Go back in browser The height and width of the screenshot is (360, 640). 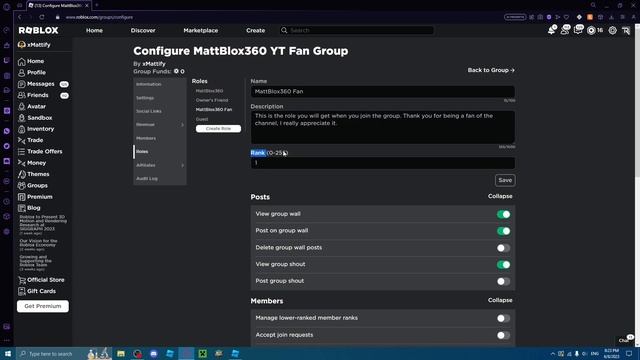pos(19,17)
